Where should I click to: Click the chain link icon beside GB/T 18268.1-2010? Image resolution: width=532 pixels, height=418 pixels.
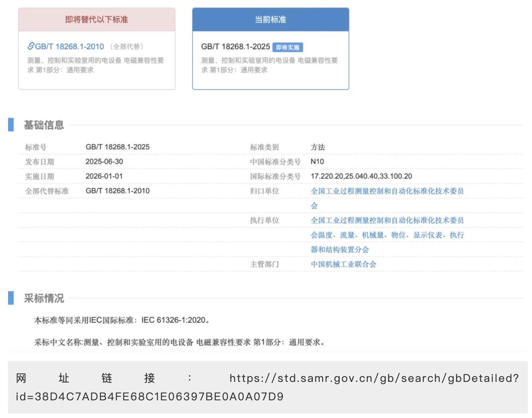31,46
